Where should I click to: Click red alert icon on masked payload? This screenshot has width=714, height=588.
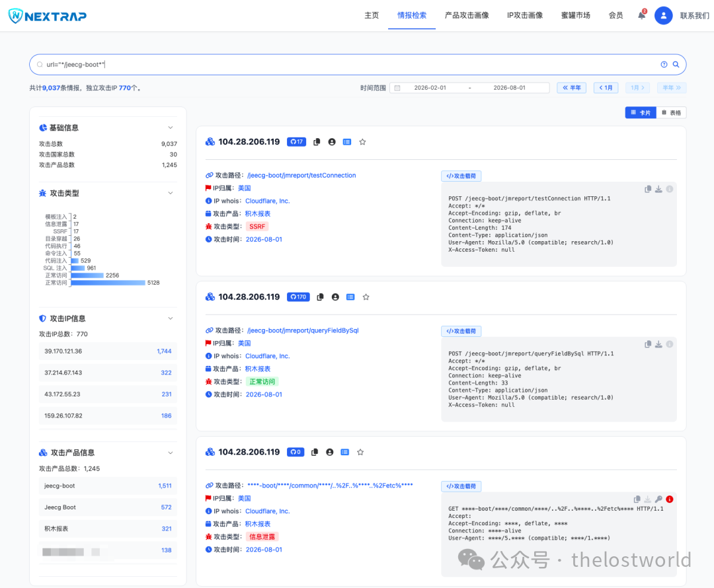[669, 499]
